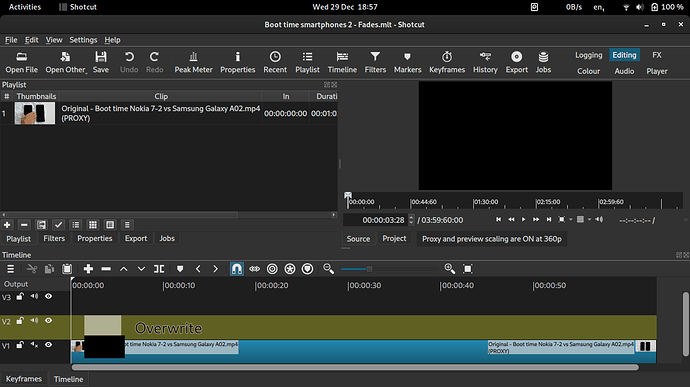Lock the V2 track

coord(20,321)
